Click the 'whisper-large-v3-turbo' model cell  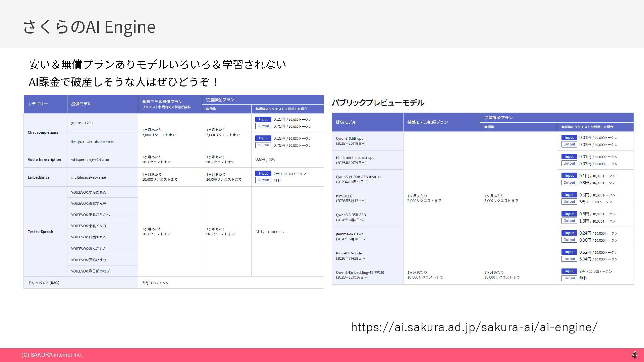(x=102, y=160)
